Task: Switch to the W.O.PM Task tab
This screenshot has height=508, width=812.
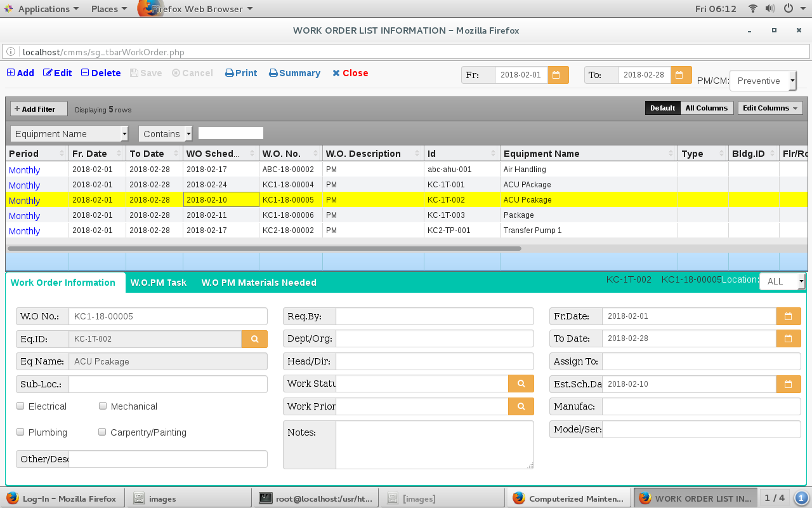Action: tap(159, 283)
